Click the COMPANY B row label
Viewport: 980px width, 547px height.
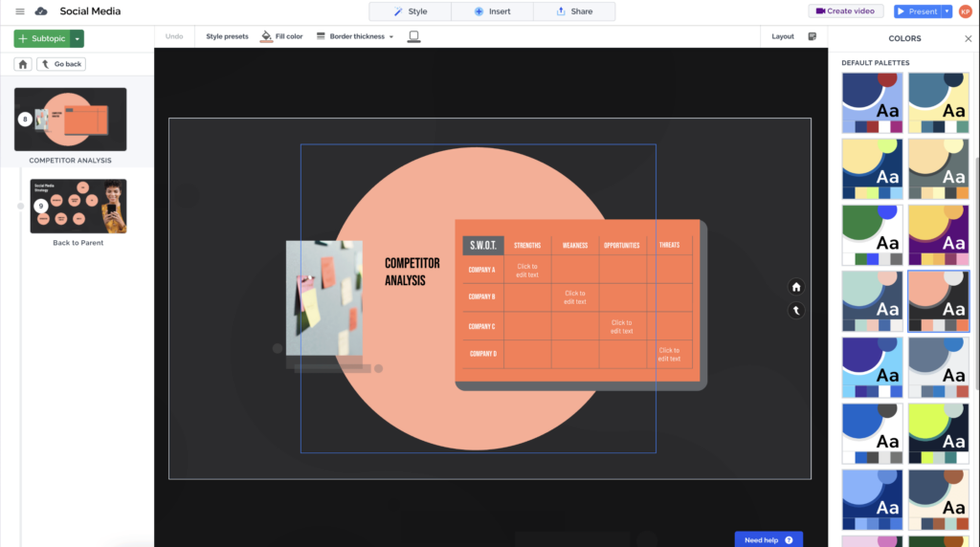click(x=482, y=297)
